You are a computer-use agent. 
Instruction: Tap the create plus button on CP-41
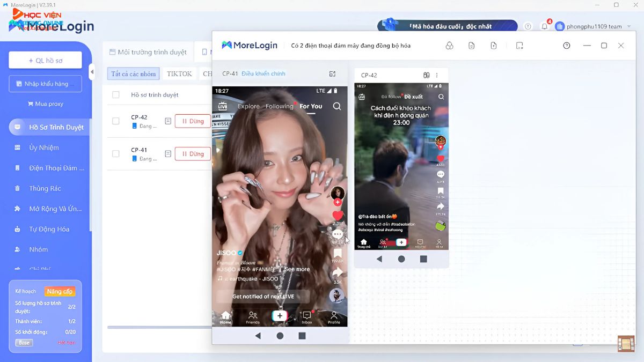280,316
